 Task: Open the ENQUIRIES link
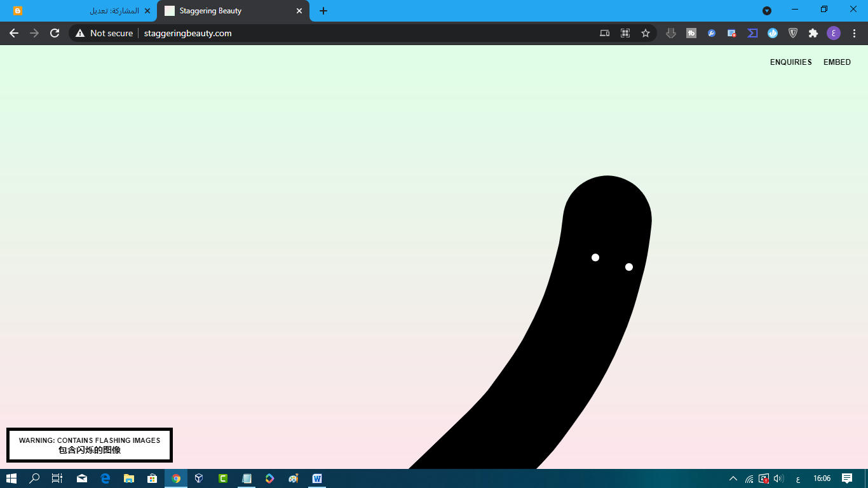[x=791, y=62]
